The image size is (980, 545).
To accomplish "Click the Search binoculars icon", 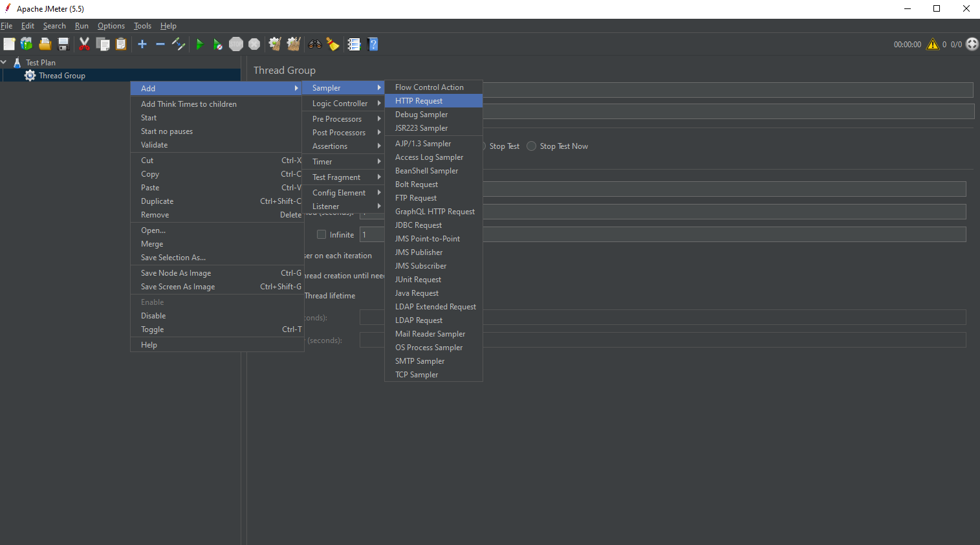I will [x=315, y=44].
